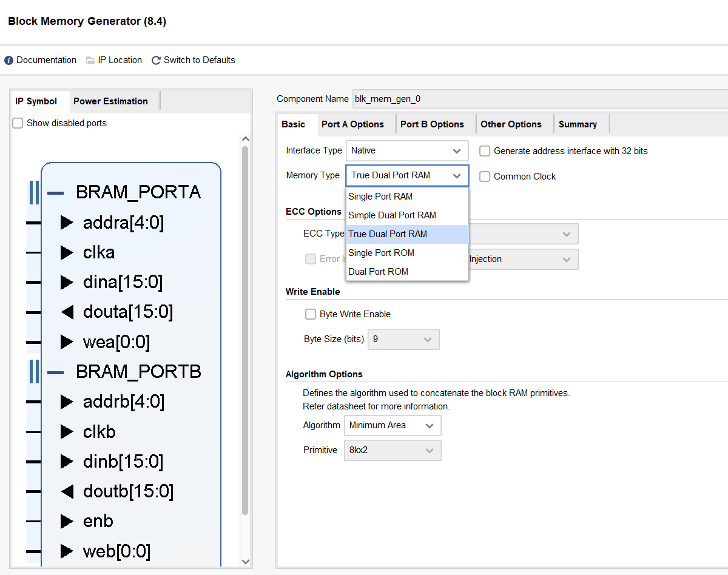Click the clka port arrow icon

point(67,252)
